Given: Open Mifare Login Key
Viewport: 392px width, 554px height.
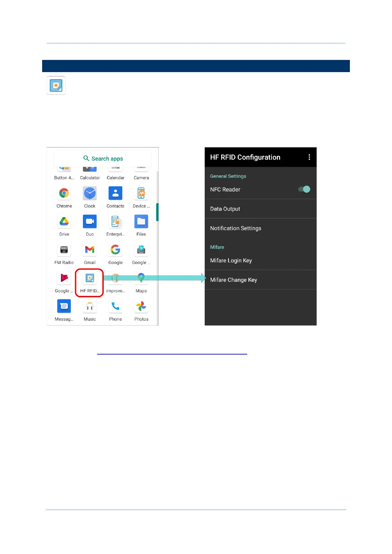Looking at the screenshot, I should (261, 260).
